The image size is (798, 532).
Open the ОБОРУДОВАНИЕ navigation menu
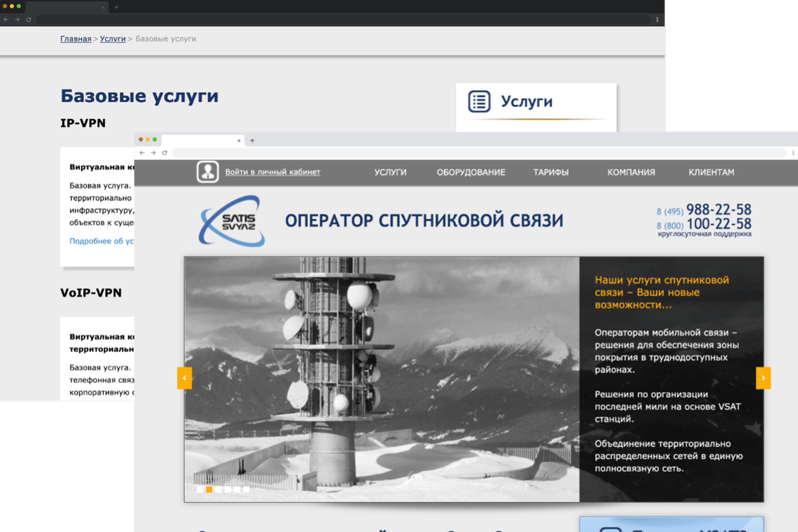point(471,172)
